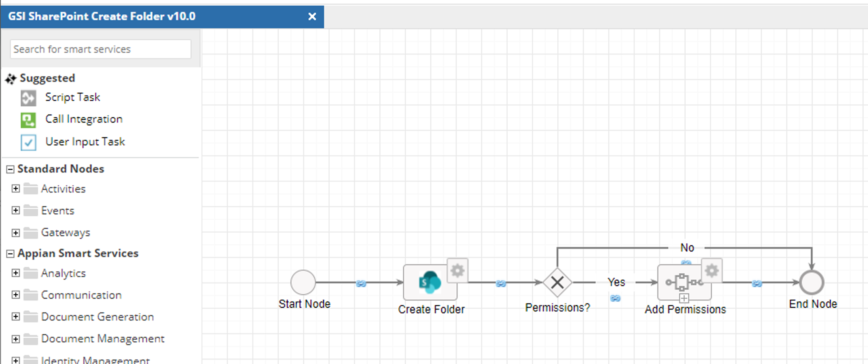The image size is (868, 364).
Task: Select the User Input Task label
Action: [85, 142]
